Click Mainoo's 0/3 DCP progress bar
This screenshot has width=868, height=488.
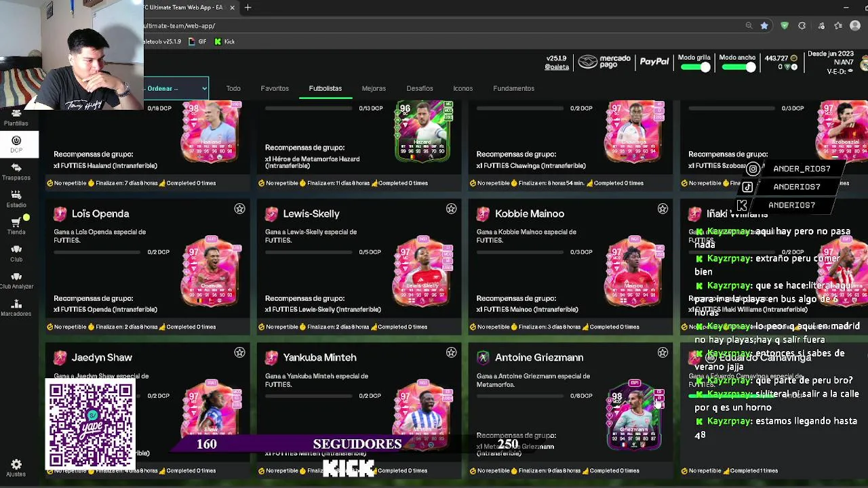[x=521, y=252]
